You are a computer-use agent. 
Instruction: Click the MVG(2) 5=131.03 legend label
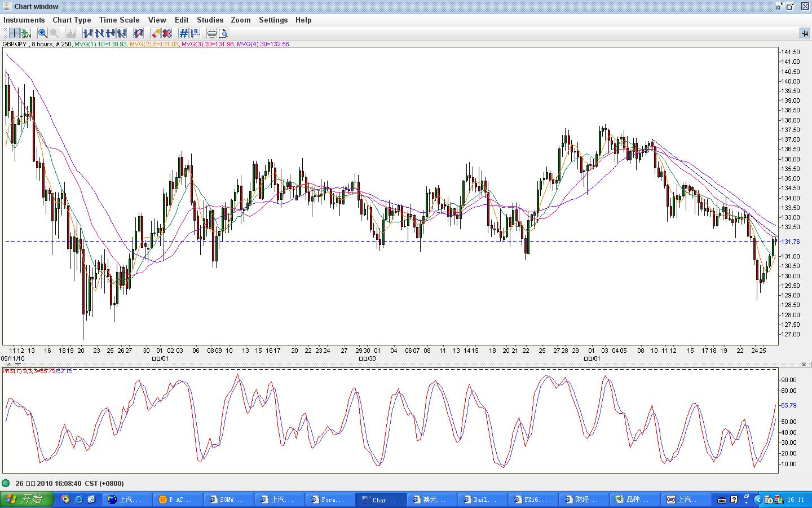(x=154, y=44)
